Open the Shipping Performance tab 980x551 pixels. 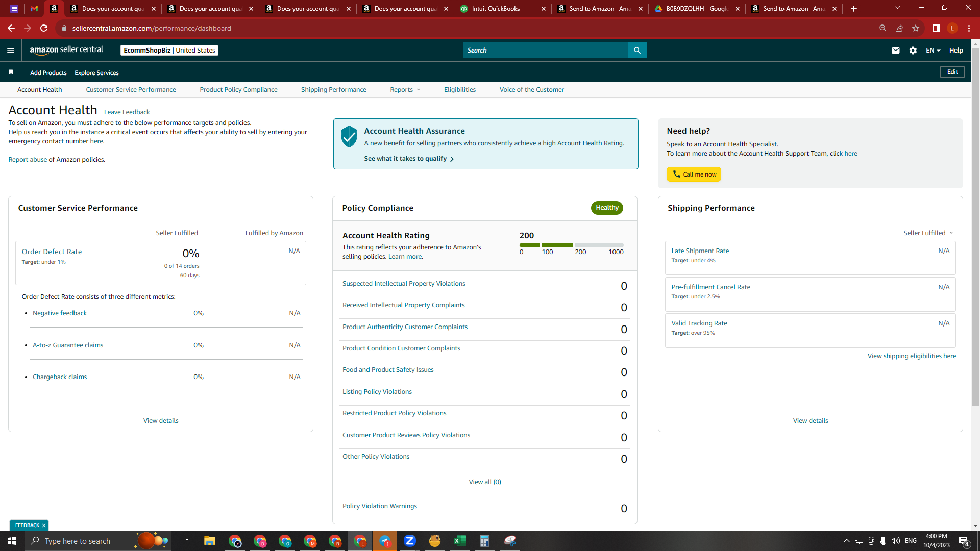coord(334,90)
